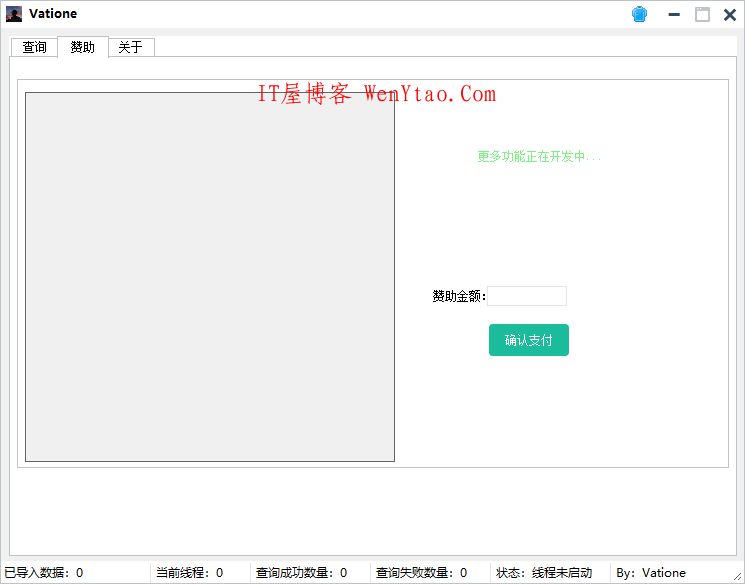Viewport: 745px width, 584px height.
Task: Open the 关于 tab
Action: tap(131, 47)
